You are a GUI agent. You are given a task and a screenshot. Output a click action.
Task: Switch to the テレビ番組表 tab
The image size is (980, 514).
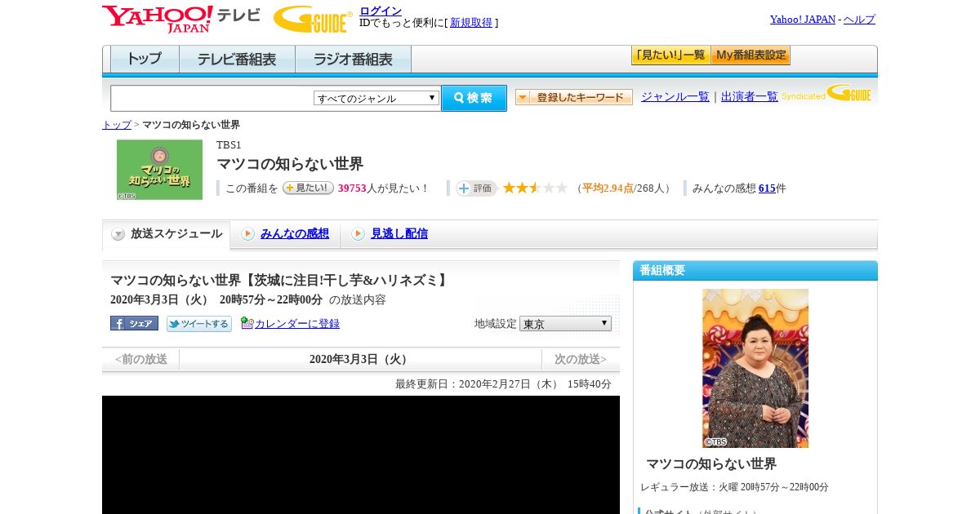(237, 60)
